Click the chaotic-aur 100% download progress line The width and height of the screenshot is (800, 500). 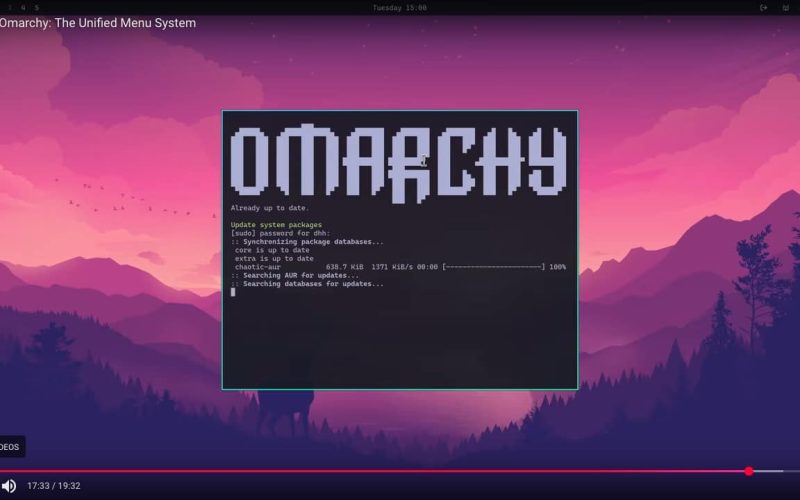[x=400, y=267]
